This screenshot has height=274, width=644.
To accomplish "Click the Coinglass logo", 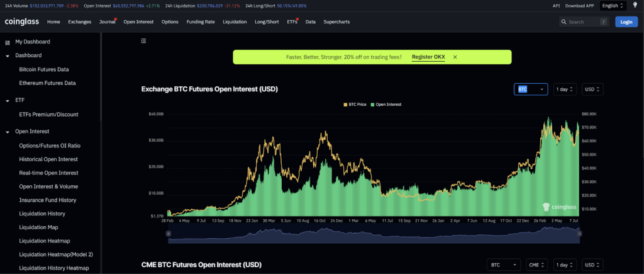I will [x=22, y=22].
